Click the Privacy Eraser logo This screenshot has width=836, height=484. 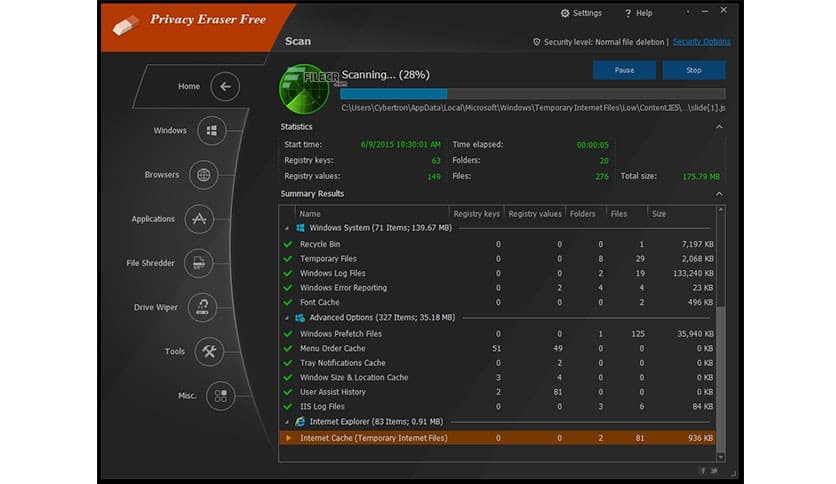pos(126,25)
